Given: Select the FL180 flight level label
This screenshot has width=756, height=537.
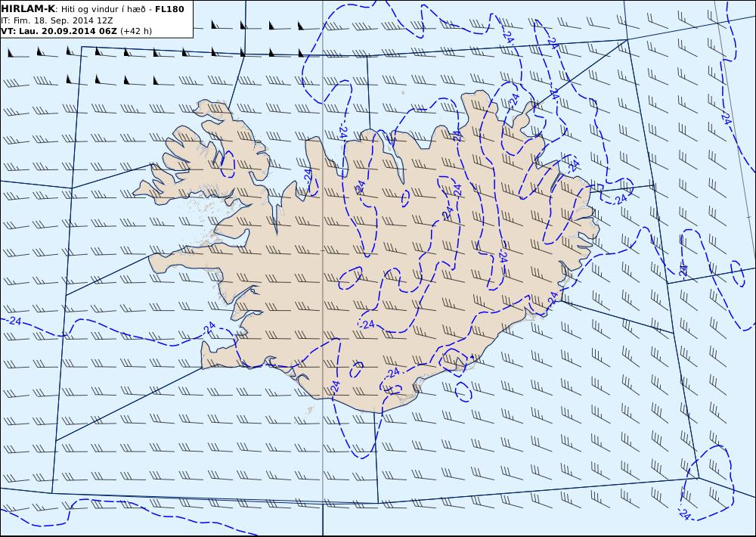Looking at the screenshot, I should point(169,9).
